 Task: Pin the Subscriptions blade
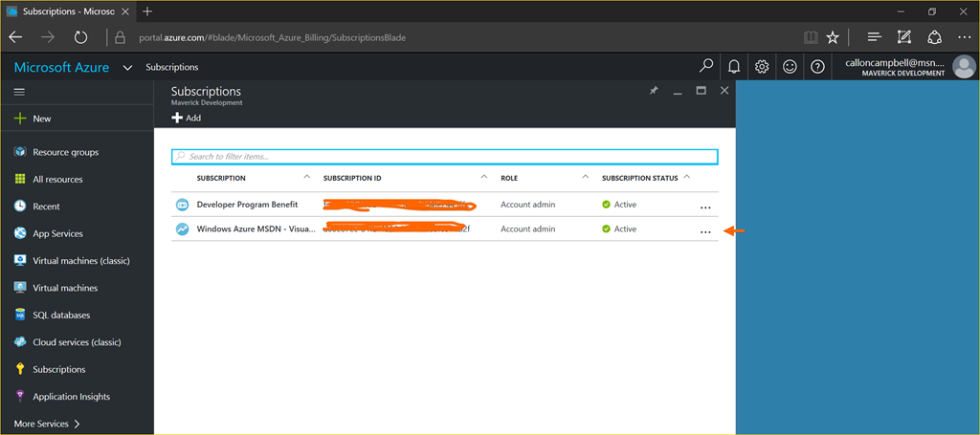click(654, 91)
